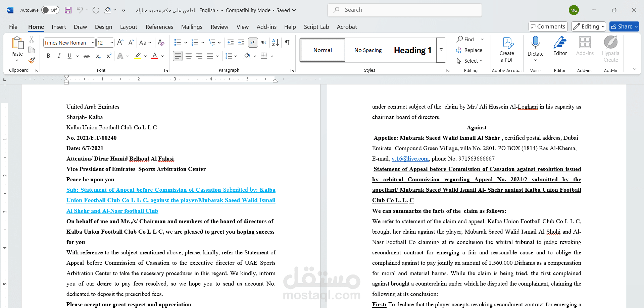Screen dimensions: 644x308
Task: Switch to the Layout tab
Action: pos(129,27)
